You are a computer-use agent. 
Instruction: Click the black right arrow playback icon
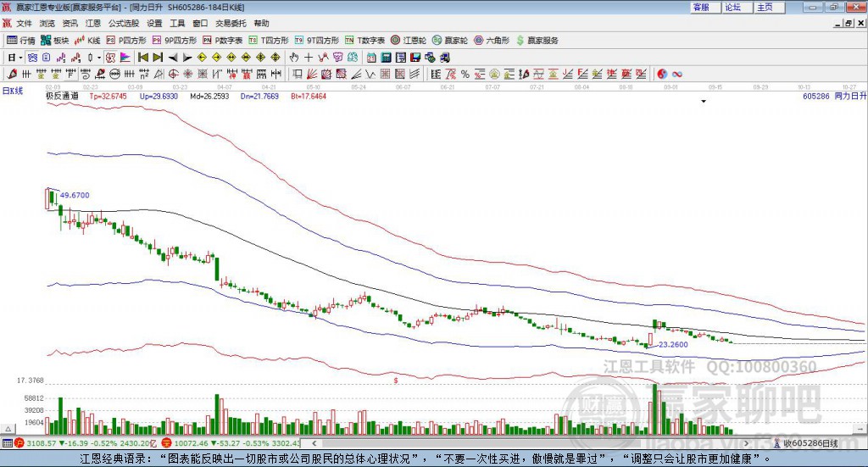[x=187, y=58]
